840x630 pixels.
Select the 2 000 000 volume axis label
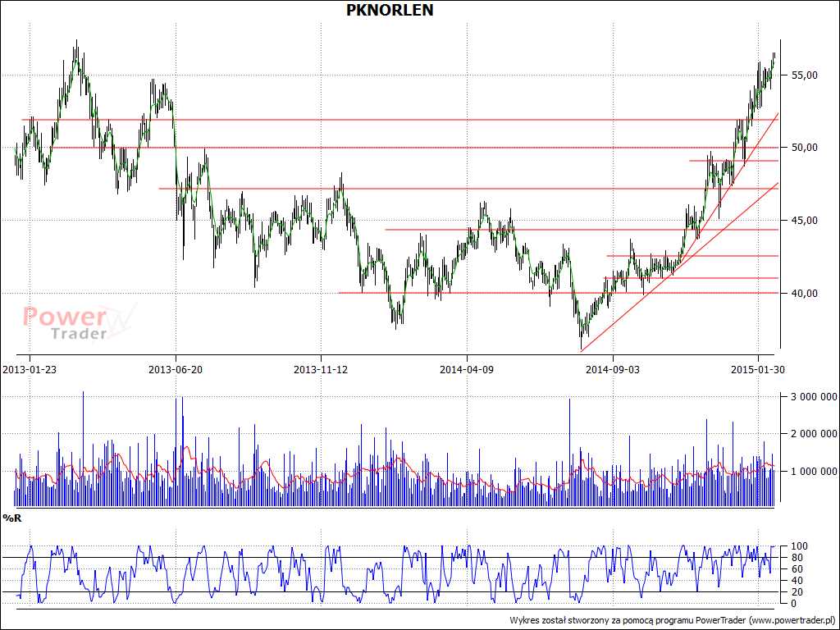(x=815, y=433)
